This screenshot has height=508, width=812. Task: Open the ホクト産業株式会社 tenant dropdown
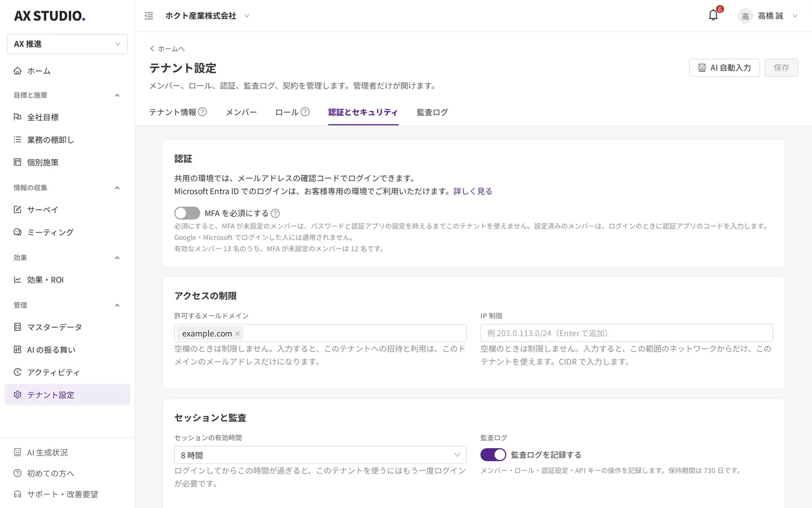207,16
